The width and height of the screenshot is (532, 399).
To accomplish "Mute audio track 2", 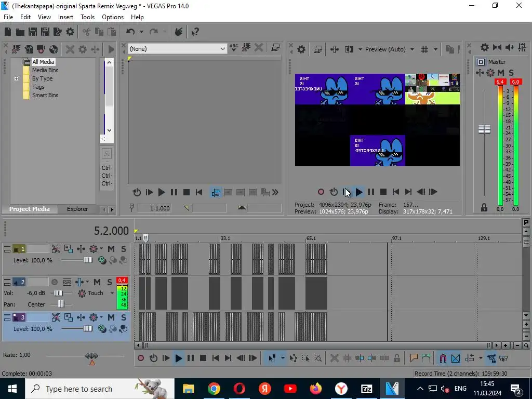I will [x=97, y=282].
